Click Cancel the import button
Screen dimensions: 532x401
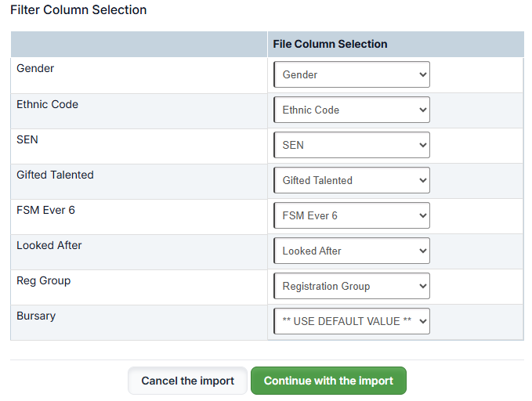[x=187, y=381]
